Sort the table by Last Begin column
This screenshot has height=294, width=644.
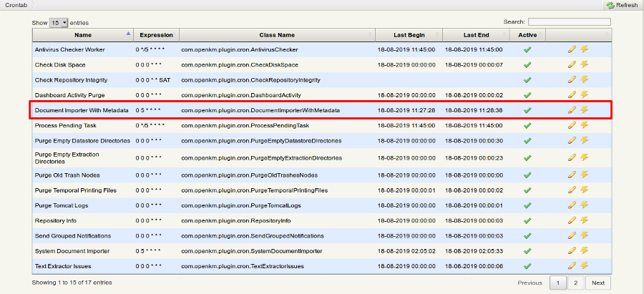(409, 34)
